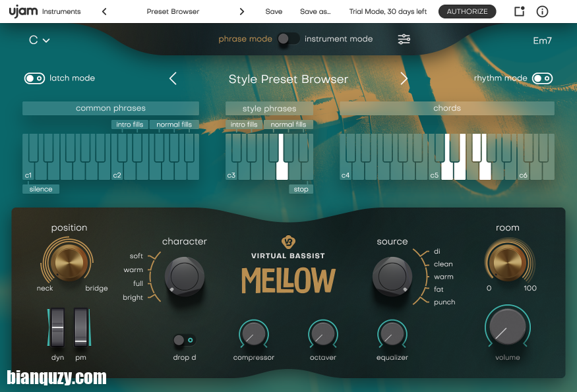Screen dimensions: 577x392
Task: Go to next preset in top bar
Action: (x=242, y=12)
